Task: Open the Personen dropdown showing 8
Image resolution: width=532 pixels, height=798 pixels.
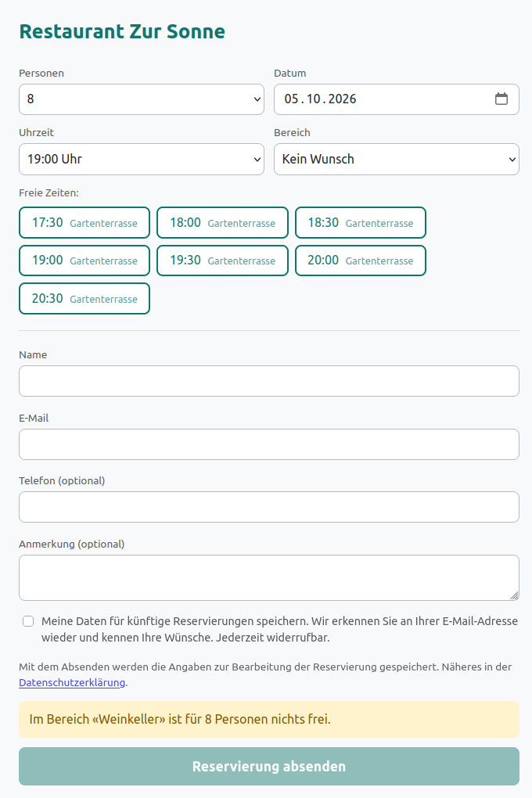Action: click(142, 99)
